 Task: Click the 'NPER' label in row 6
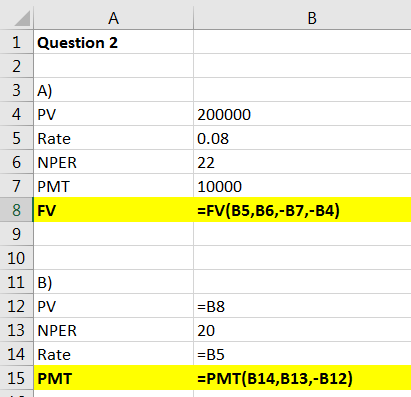tap(113, 162)
